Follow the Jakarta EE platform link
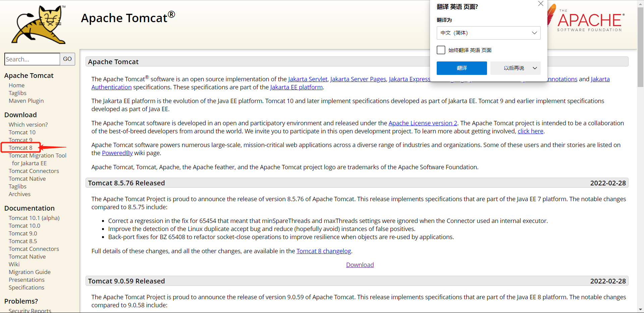Viewport: 644px width, 313px height. coord(297,87)
